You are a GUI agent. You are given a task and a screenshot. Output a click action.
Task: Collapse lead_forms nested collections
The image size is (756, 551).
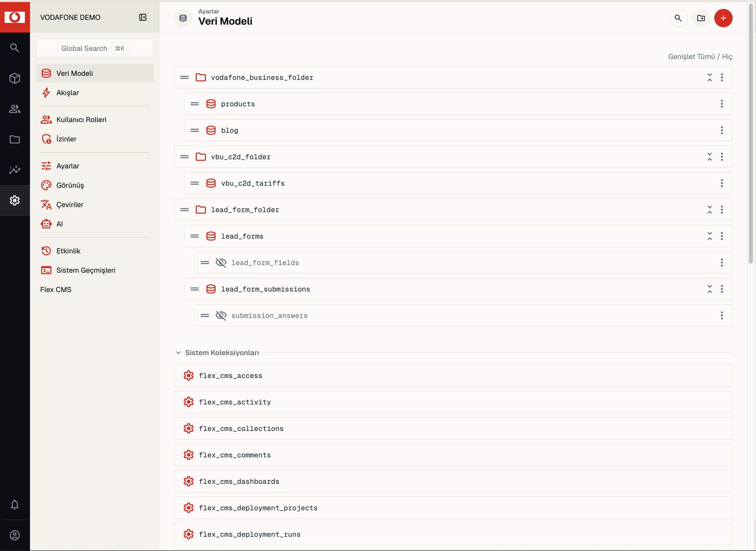(710, 236)
